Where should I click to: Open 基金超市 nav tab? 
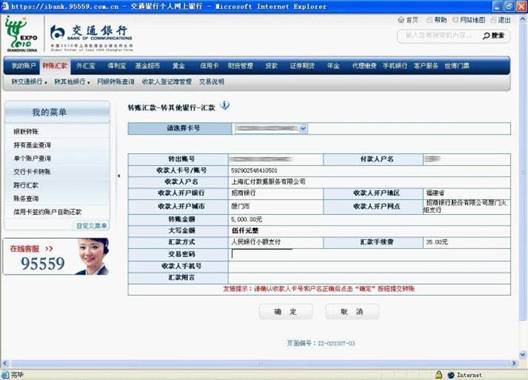coord(147,66)
